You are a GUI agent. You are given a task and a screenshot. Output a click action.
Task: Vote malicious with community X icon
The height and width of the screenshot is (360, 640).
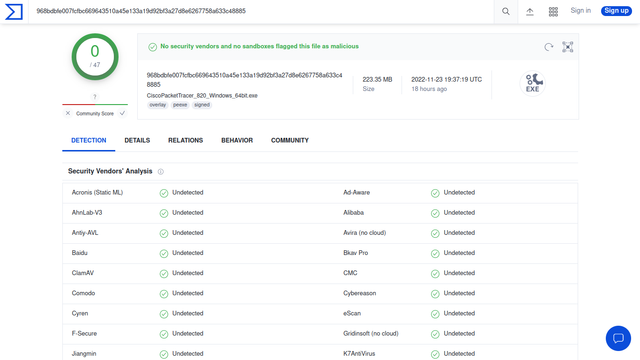click(68, 113)
